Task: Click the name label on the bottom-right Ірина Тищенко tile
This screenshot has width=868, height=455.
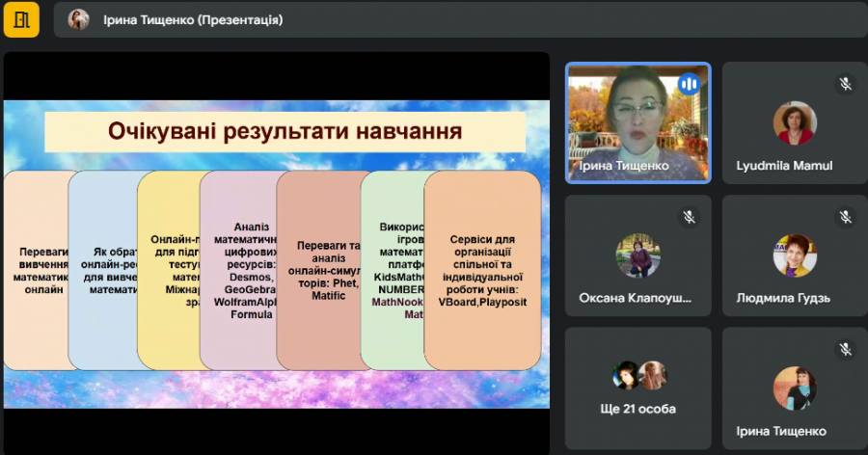Action: click(781, 431)
